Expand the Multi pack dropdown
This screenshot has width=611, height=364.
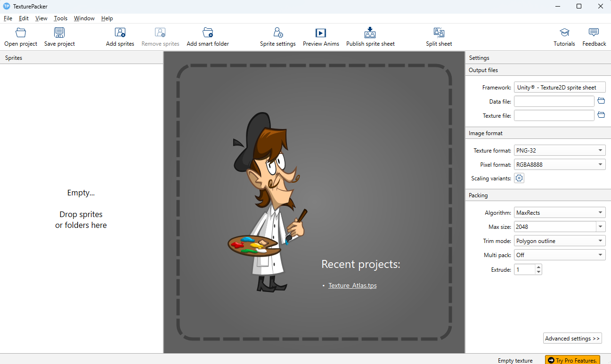(560, 255)
